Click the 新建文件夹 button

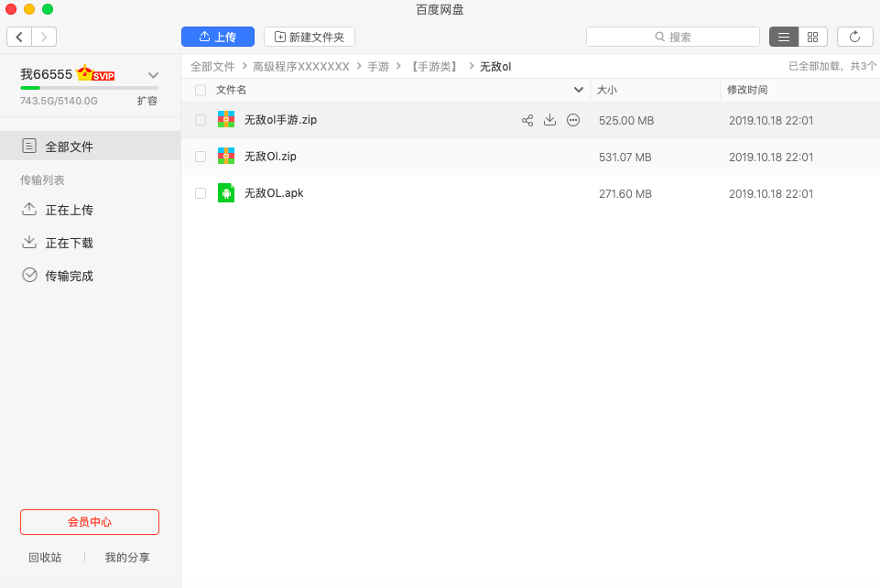[x=310, y=37]
